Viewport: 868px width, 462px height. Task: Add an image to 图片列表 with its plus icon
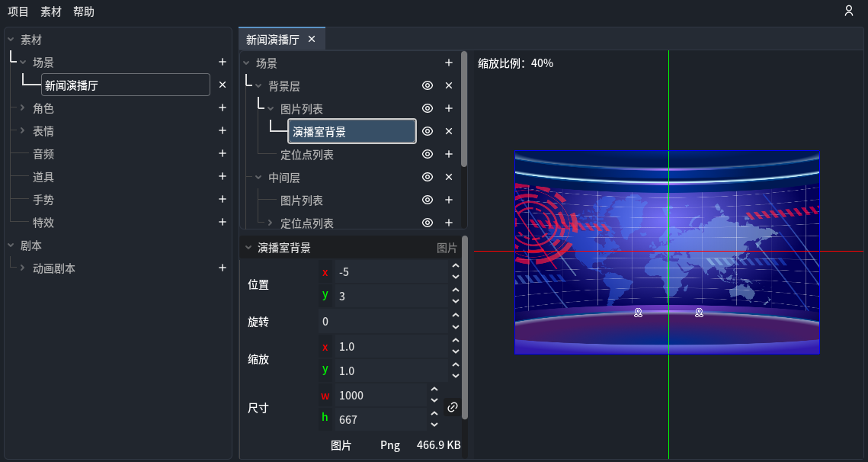pos(449,108)
